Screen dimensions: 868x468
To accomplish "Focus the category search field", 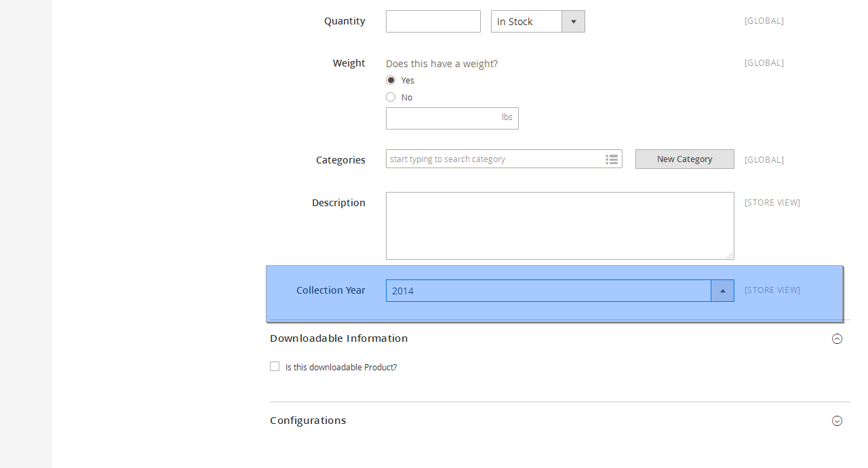I will pyautogui.click(x=504, y=159).
